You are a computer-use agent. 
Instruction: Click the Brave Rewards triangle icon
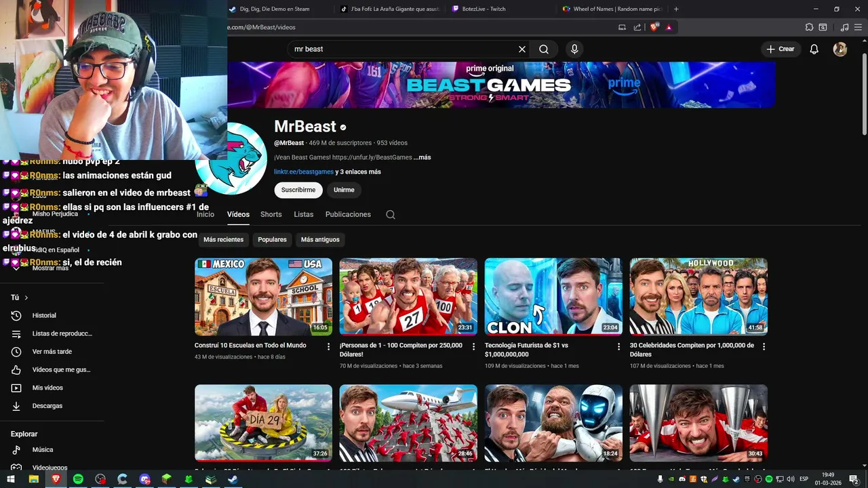click(669, 27)
